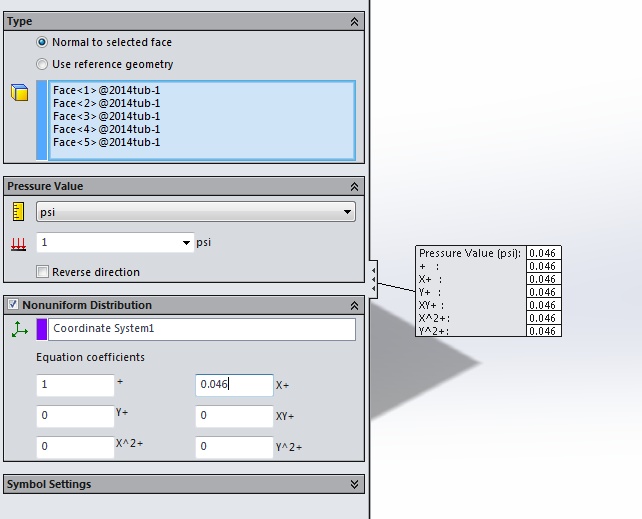642x519 pixels.
Task: Click the purple coordinate system color bar
Action: pyautogui.click(x=42, y=329)
